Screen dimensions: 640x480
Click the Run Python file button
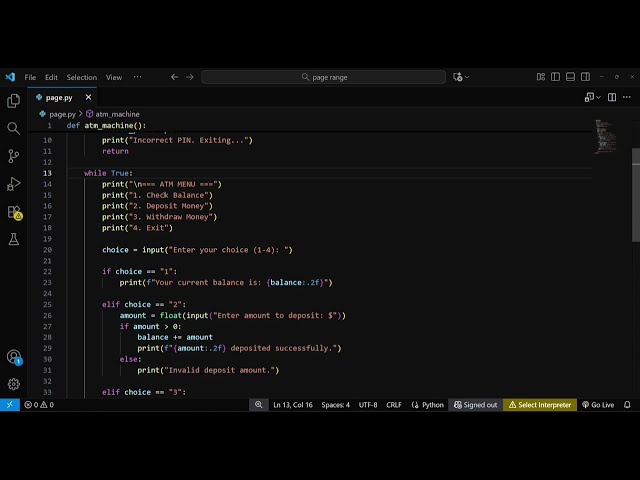pyautogui.click(x=589, y=97)
